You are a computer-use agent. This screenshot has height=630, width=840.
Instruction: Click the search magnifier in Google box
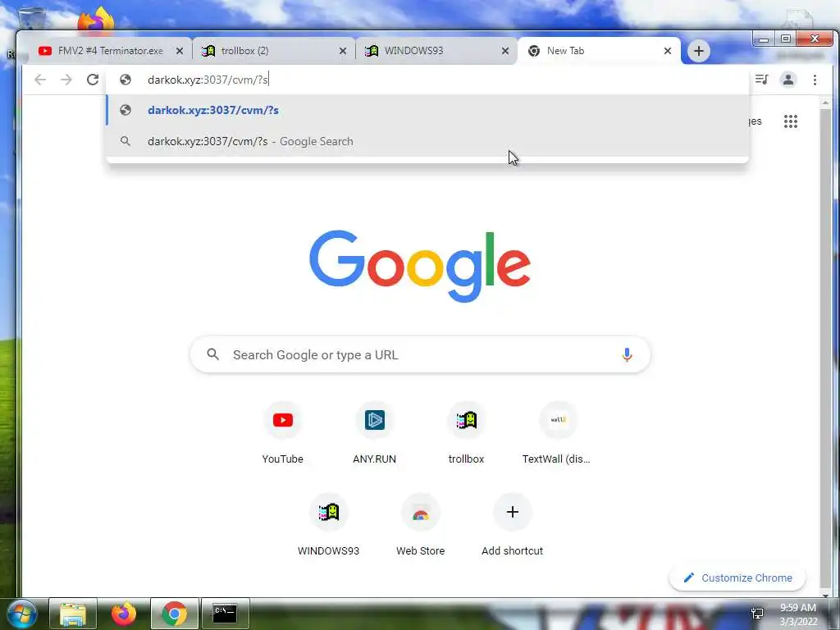[x=212, y=354]
